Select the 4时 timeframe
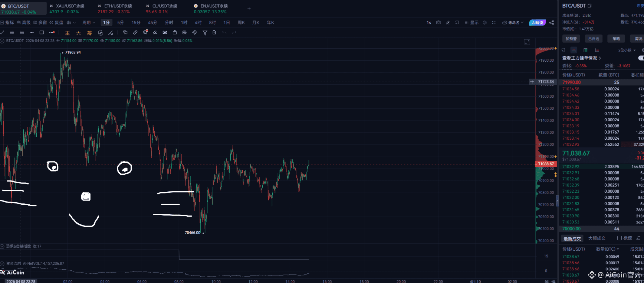 [198, 23]
